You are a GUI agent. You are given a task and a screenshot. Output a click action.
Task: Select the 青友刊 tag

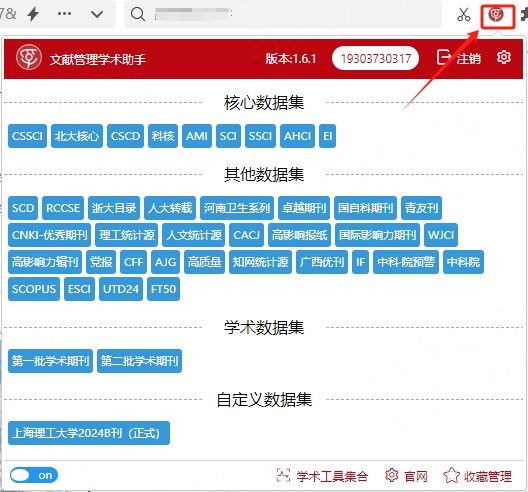point(421,208)
